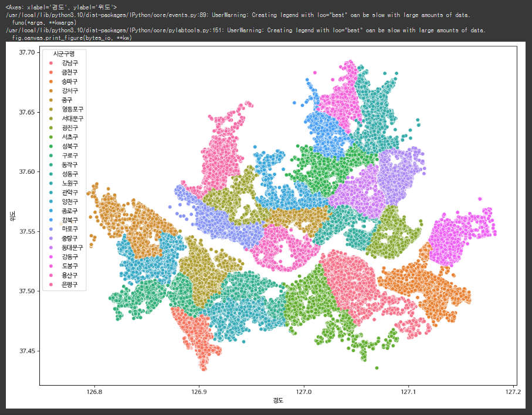This screenshot has height=415, width=532.
Task: Select the 중랑구 legend label
Action: (x=70, y=238)
